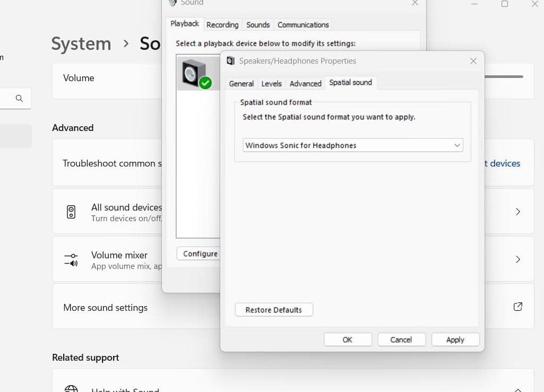Image resolution: width=544 pixels, height=392 pixels.
Task: Click the search magnifier icon in Settings
Action: (19, 99)
